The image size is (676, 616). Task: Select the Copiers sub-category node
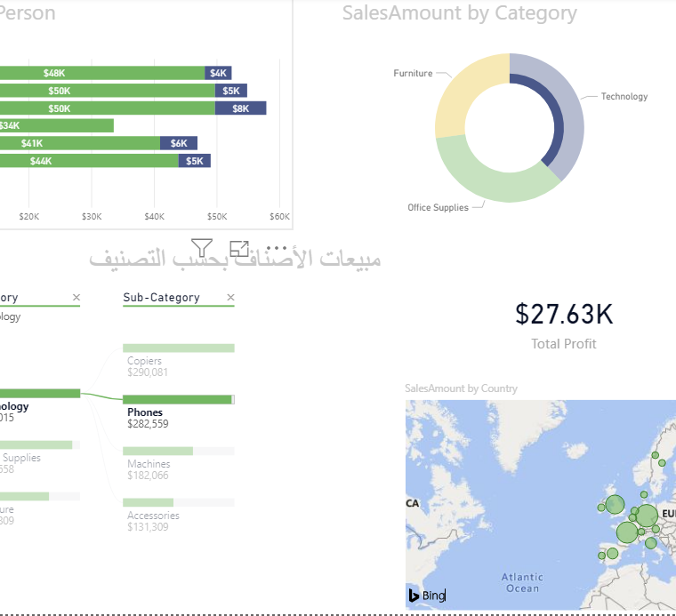pyautogui.click(x=178, y=348)
